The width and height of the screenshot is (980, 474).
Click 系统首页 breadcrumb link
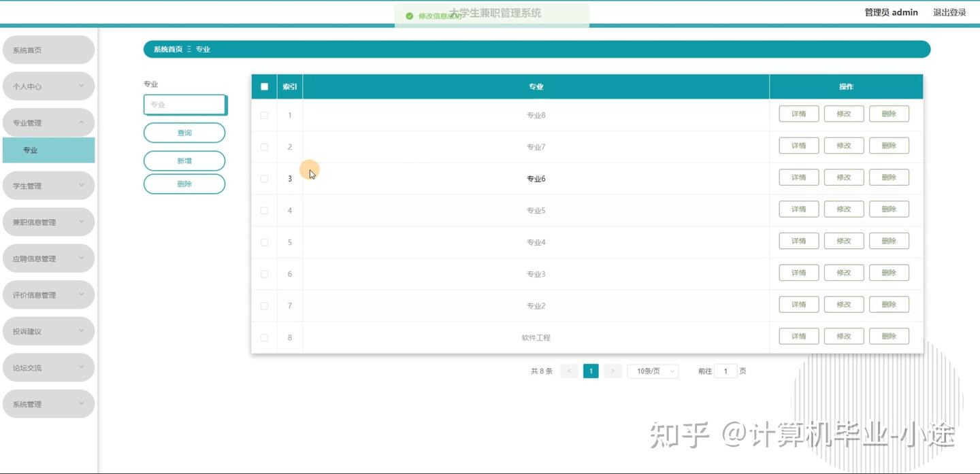(168, 50)
